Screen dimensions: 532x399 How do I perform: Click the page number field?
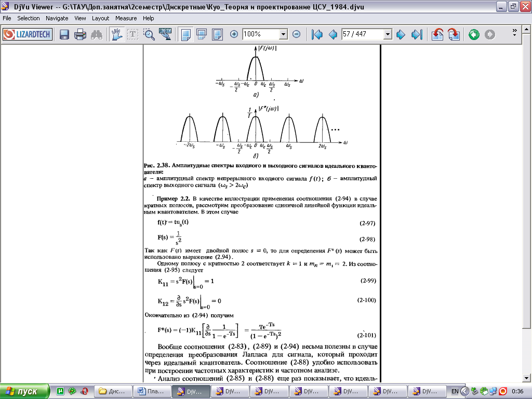point(362,34)
